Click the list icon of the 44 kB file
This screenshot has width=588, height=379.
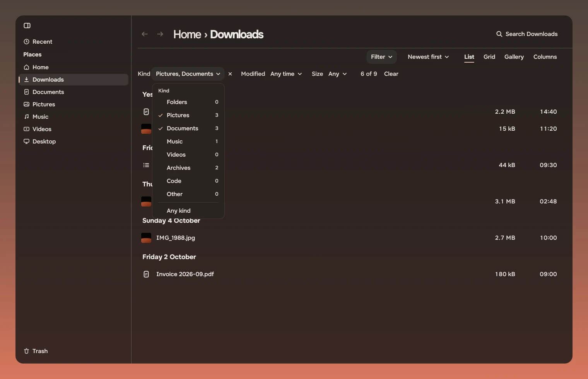click(x=146, y=165)
